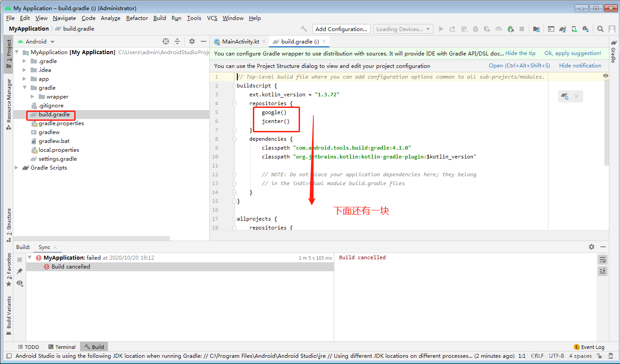This screenshot has height=364, width=620.
Task: Expand the .gradle folder
Action: click(x=25, y=61)
